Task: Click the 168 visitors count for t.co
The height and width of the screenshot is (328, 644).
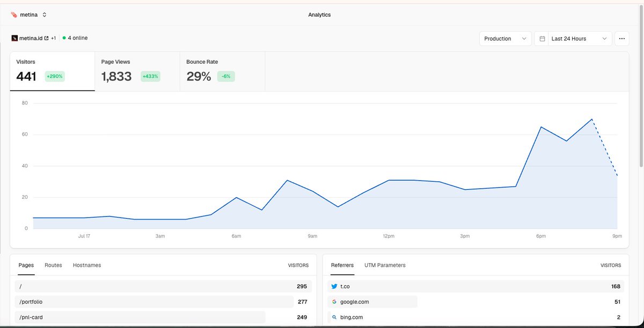Action: pyautogui.click(x=616, y=286)
